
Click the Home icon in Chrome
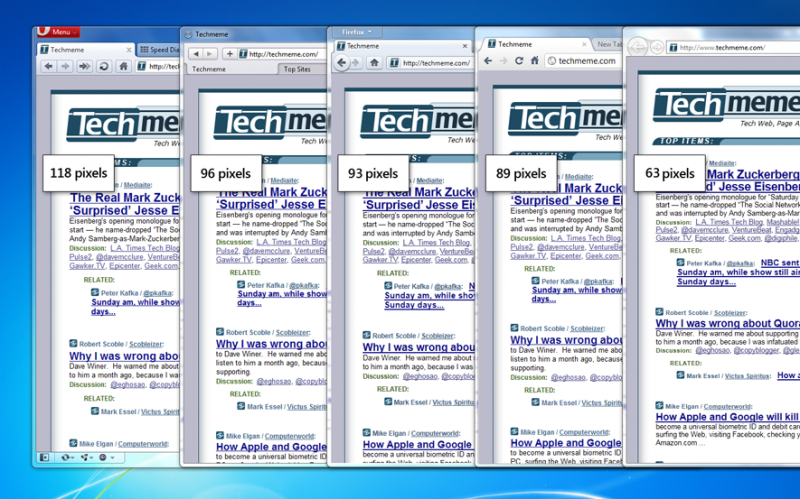pos(534,61)
